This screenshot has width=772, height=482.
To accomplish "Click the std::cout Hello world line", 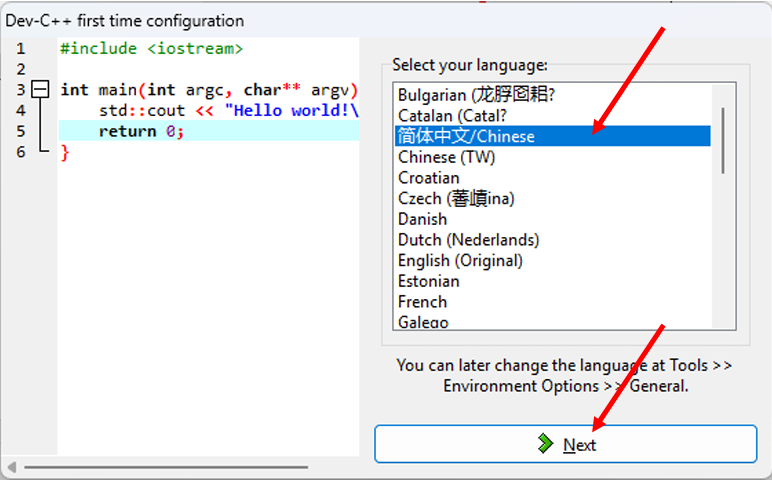I will click(228, 110).
